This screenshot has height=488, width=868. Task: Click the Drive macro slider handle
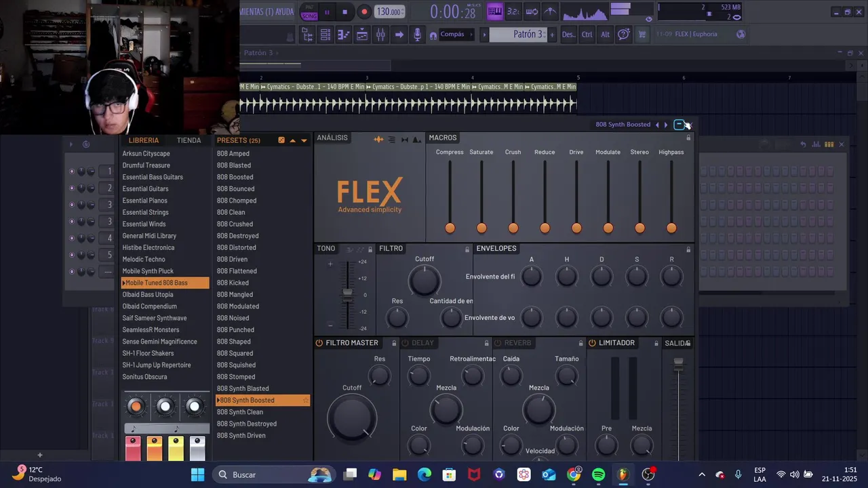pos(576,228)
